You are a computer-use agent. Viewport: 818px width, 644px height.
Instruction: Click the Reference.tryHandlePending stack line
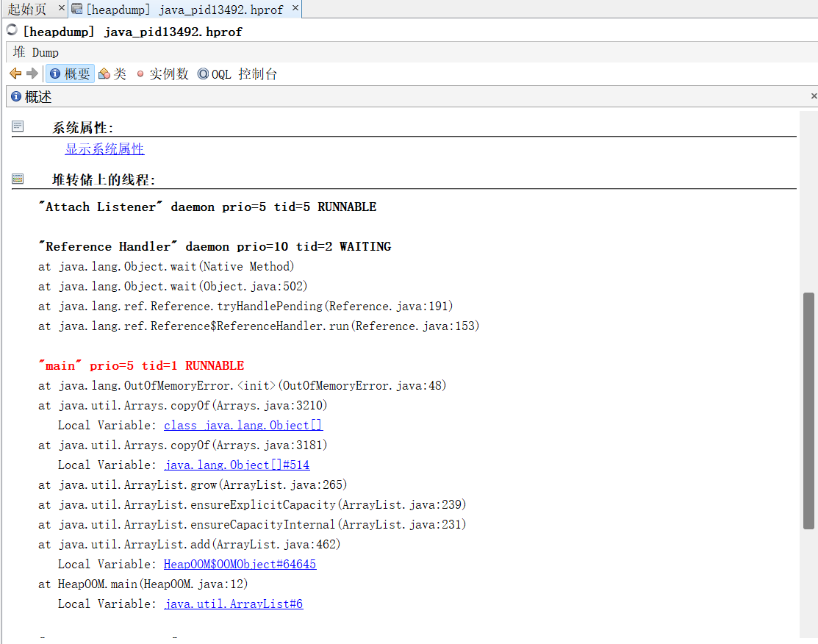tap(245, 307)
